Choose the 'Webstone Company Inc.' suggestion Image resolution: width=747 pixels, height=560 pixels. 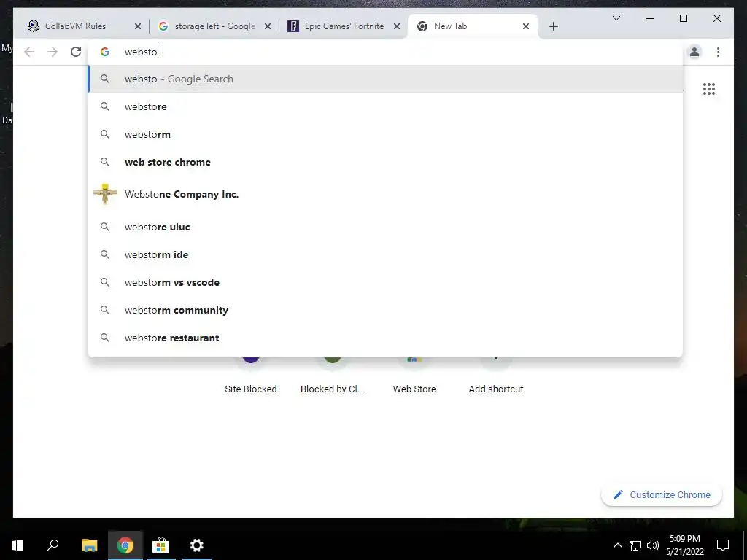385,194
